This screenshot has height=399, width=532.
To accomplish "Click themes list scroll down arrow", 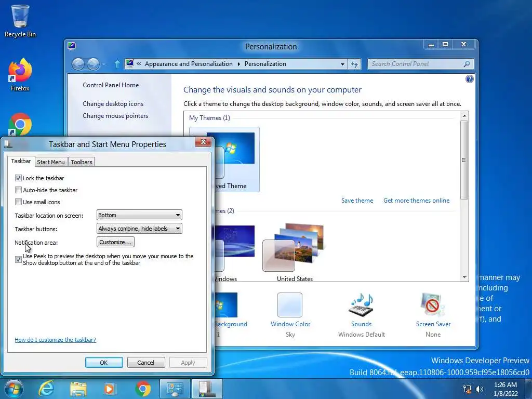I will tap(464, 277).
